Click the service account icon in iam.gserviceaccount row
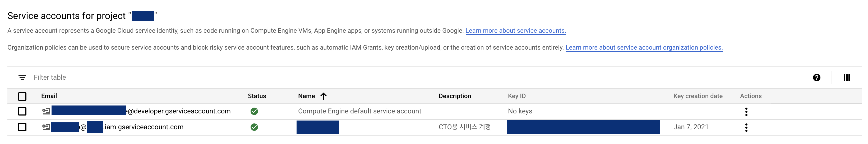Viewport: 868px width, 144px height. (x=46, y=127)
